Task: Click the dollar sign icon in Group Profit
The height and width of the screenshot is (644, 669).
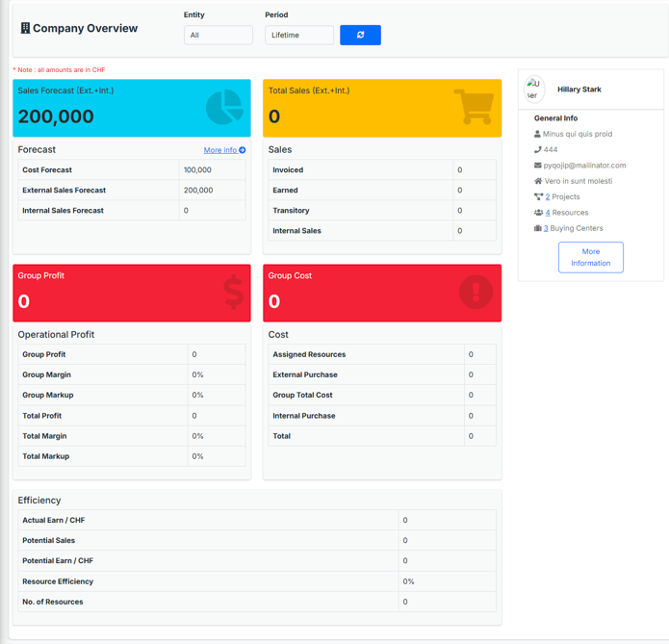Action: pos(234,292)
